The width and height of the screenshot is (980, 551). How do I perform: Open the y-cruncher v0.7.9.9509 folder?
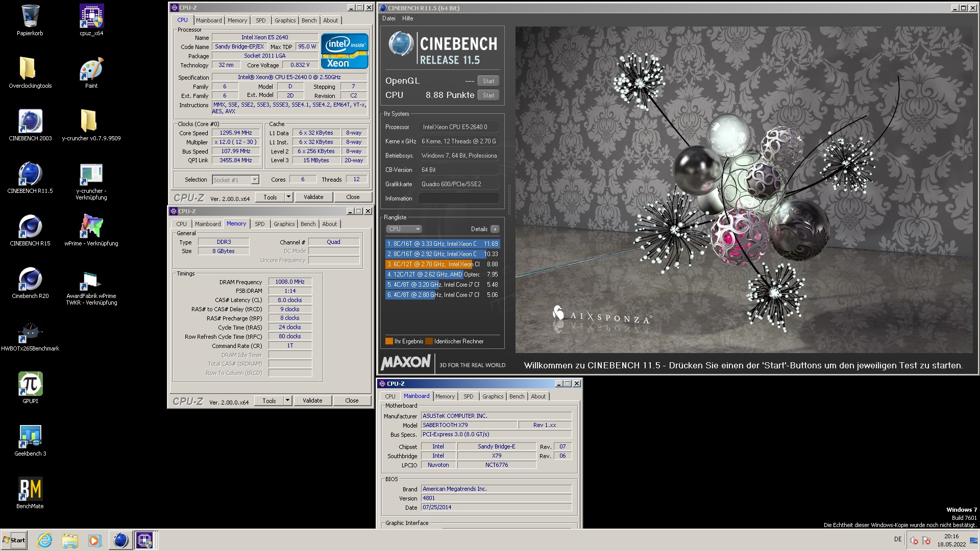91,126
